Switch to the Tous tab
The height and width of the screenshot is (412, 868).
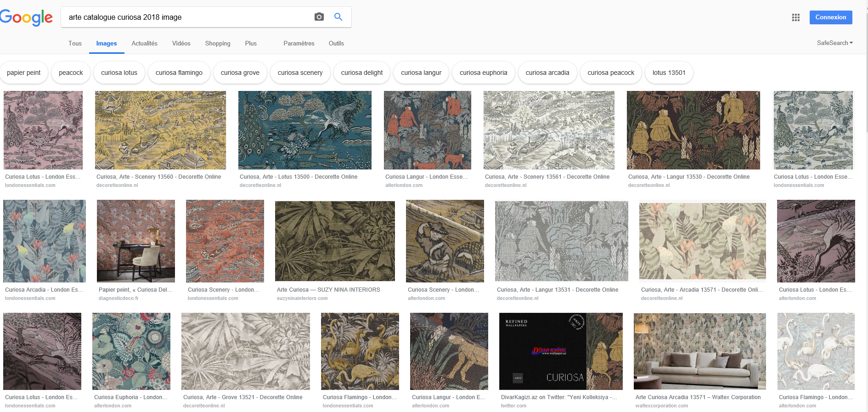(x=75, y=44)
